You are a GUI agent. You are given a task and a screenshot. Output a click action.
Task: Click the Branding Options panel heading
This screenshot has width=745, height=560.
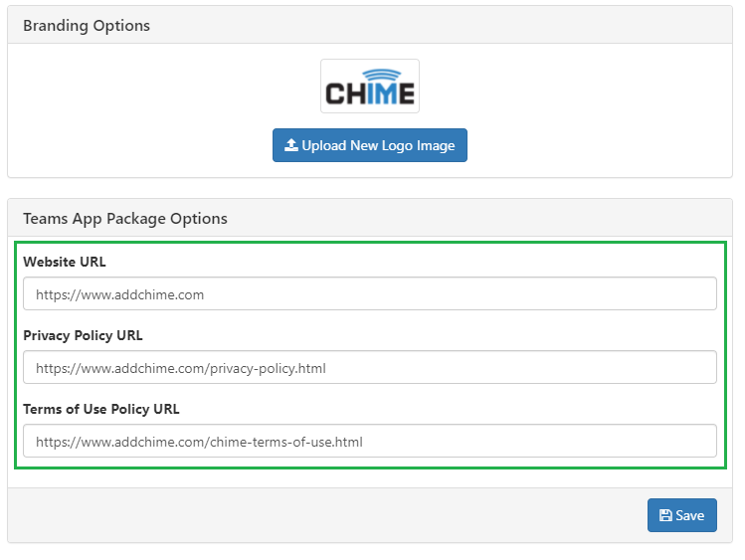[87, 25]
